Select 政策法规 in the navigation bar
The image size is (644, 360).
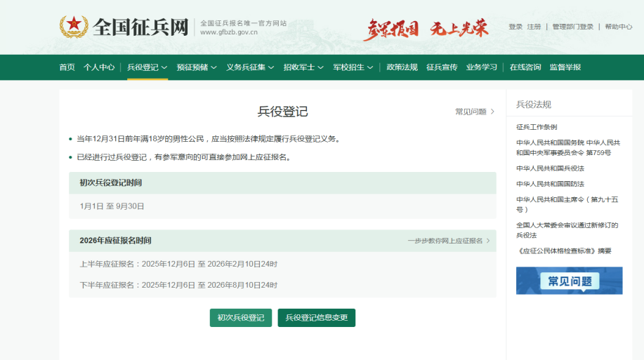coord(402,67)
